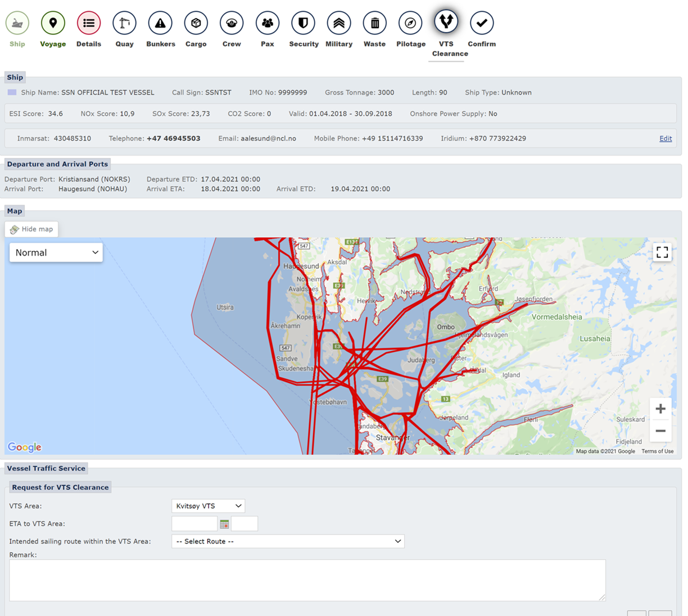Open the Bunkers step icon
The height and width of the screenshot is (616, 688).
160,24
